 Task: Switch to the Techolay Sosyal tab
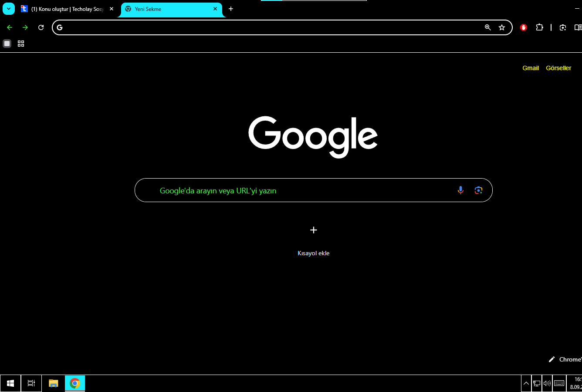[68, 9]
